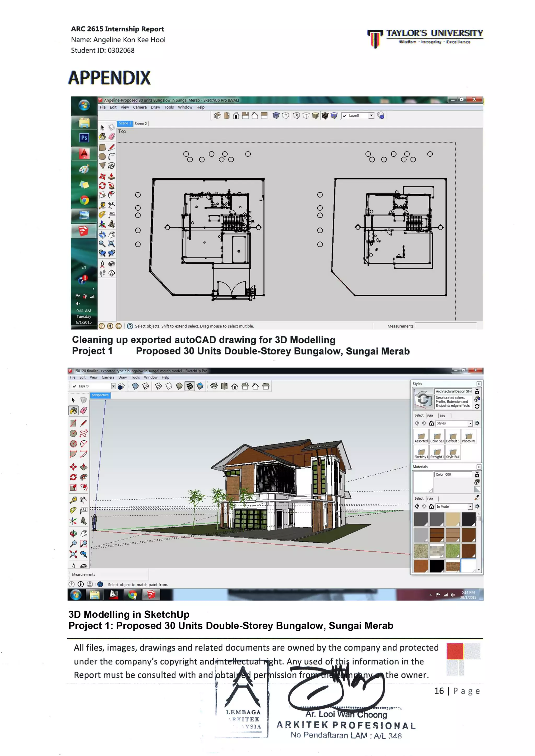Open the Mix tab in Styles panel
This screenshot has width=535, height=756.
pos(443,416)
